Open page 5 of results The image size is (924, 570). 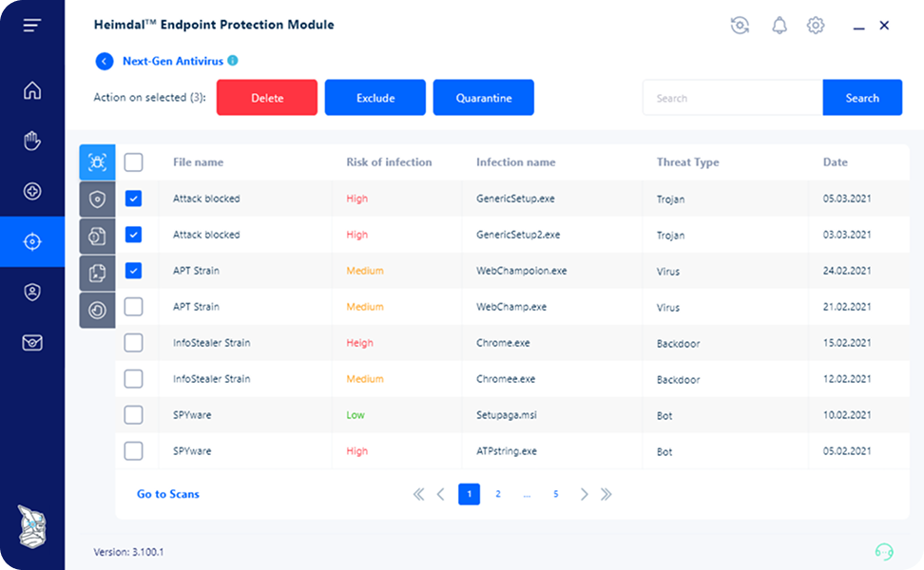pyautogui.click(x=556, y=494)
